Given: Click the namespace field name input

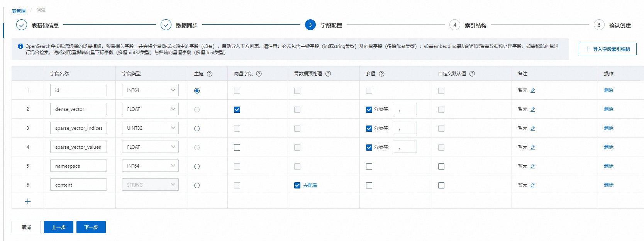Looking at the screenshot, I should 78,166.
